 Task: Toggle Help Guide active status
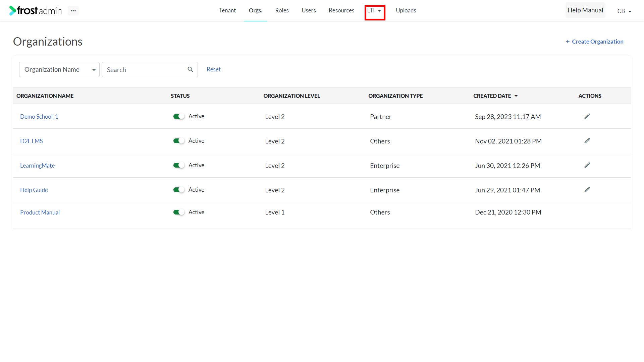[179, 190]
